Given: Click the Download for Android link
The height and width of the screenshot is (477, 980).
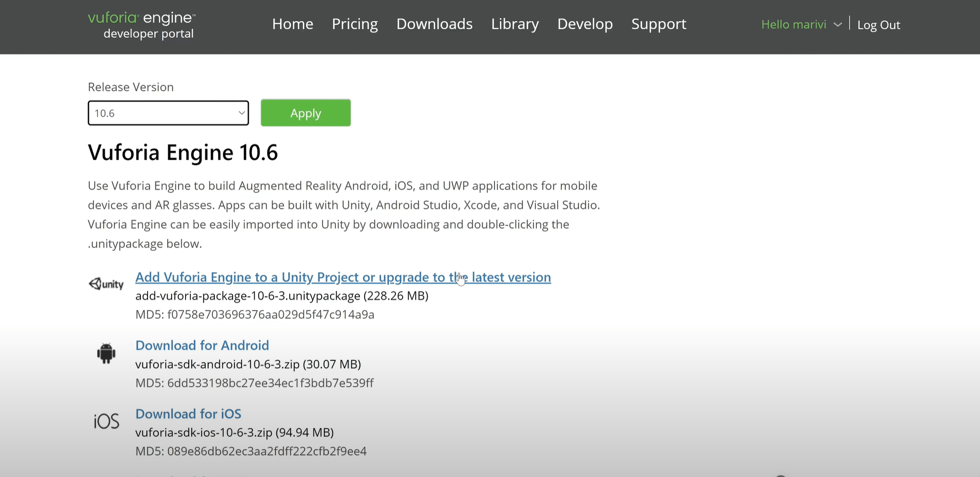Looking at the screenshot, I should (x=202, y=345).
